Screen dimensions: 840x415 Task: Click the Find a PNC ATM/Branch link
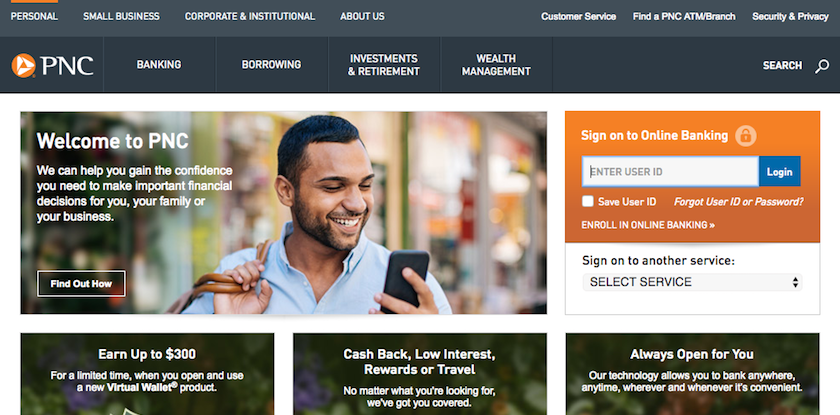[684, 17]
